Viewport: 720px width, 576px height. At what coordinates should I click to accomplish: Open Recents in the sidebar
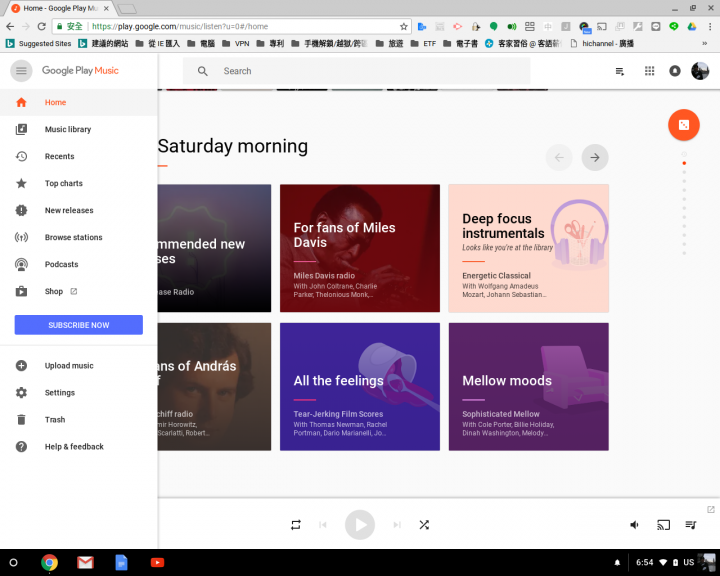coord(79,157)
